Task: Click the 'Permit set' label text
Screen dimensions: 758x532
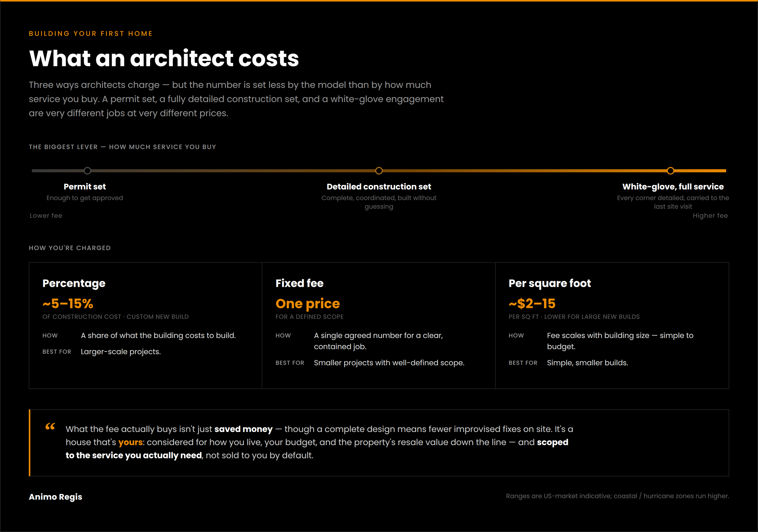Action: coord(85,186)
